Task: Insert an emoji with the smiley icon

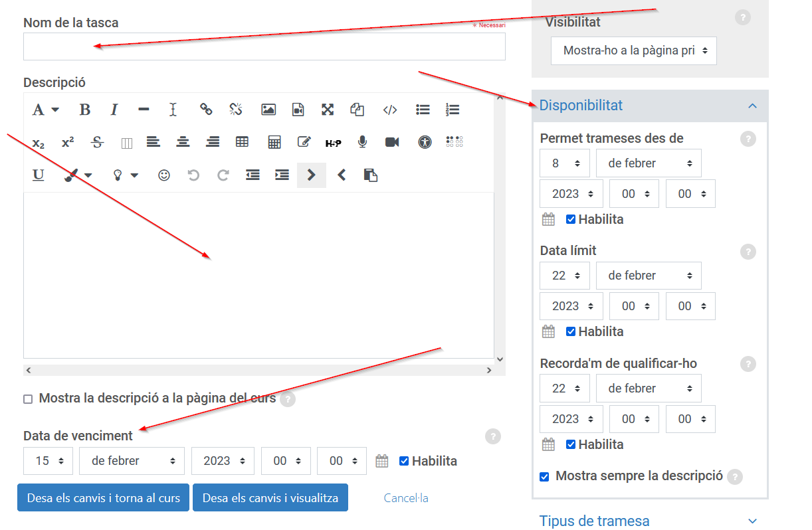Action: tap(163, 175)
